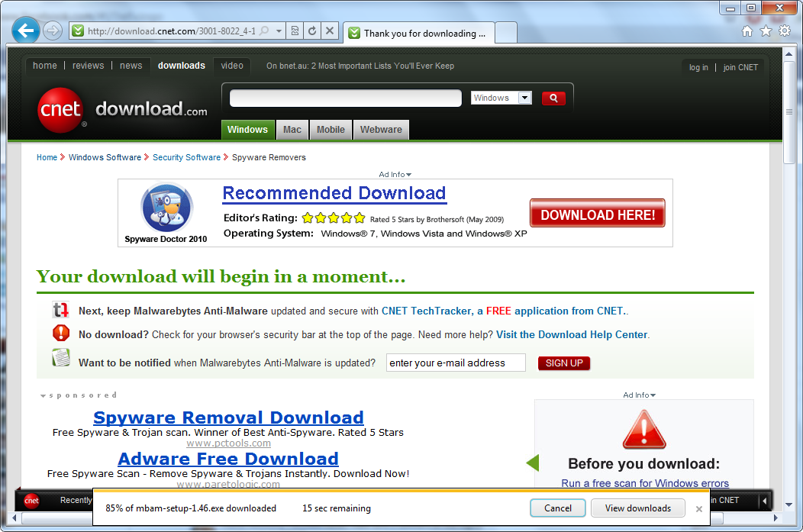The width and height of the screenshot is (803, 532).
Task: Expand the Windows platform dropdown in the search box
Action: (x=525, y=98)
